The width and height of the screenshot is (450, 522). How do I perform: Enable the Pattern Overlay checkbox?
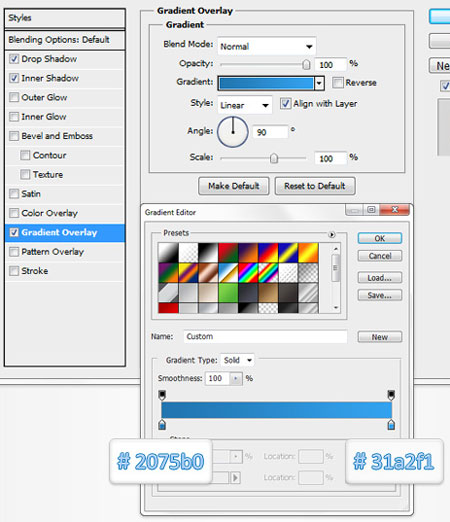coord(14,252)
